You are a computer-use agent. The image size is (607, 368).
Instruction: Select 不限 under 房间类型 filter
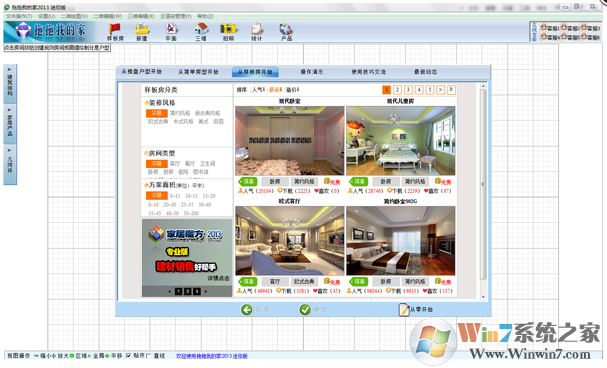pos(156,164)
